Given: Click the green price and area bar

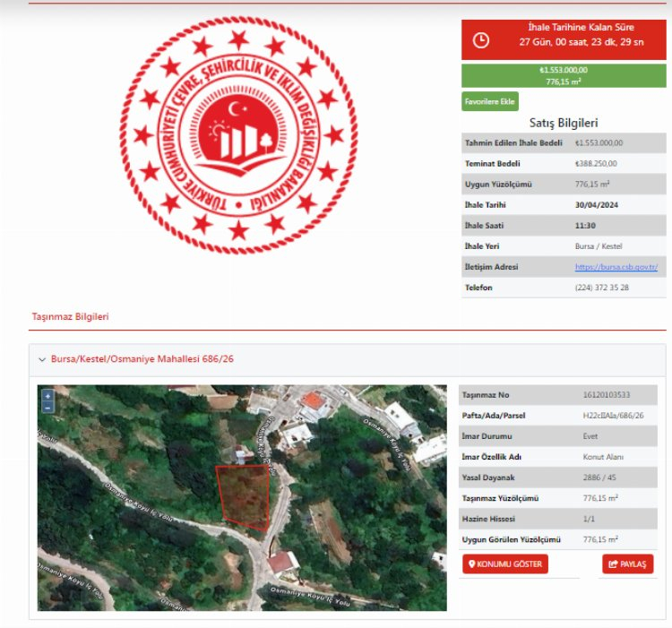Looking at the screenshot, I should tap(564, 75).
